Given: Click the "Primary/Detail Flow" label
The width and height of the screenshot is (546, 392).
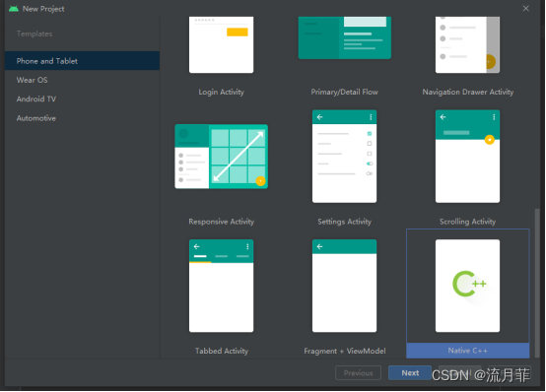Looking at the screenshot, I should (344, 92).
